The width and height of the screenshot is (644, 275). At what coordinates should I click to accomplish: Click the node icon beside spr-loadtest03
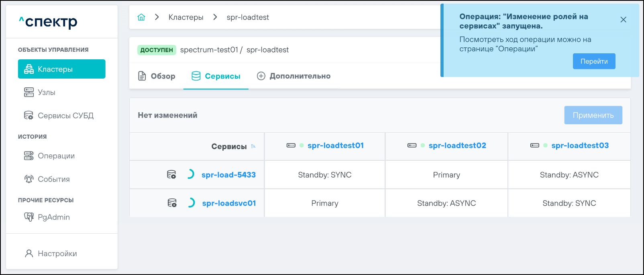(x=534, y=146)
